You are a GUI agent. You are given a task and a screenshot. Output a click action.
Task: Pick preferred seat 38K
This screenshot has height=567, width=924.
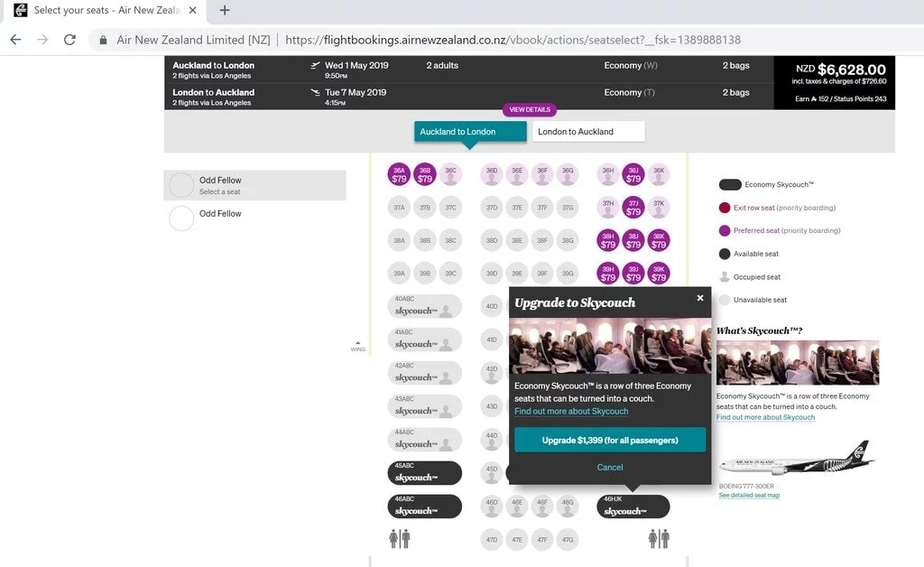(659, 240)
